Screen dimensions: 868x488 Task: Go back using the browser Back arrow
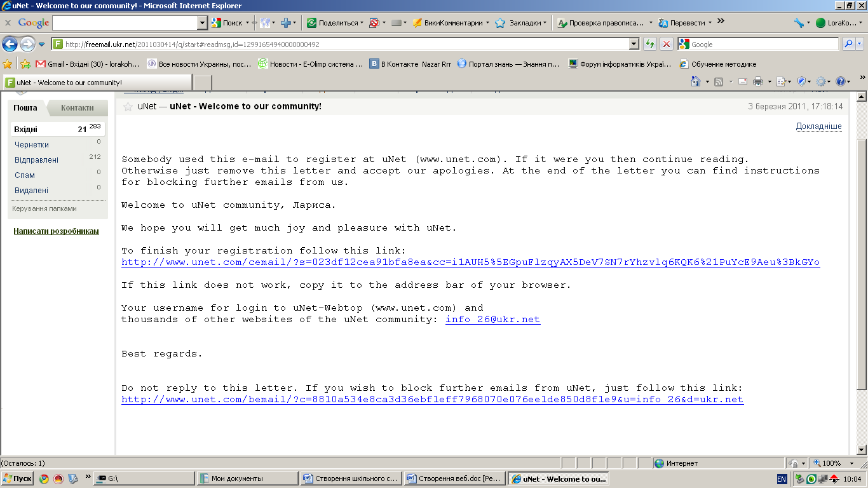click(10, 44)
